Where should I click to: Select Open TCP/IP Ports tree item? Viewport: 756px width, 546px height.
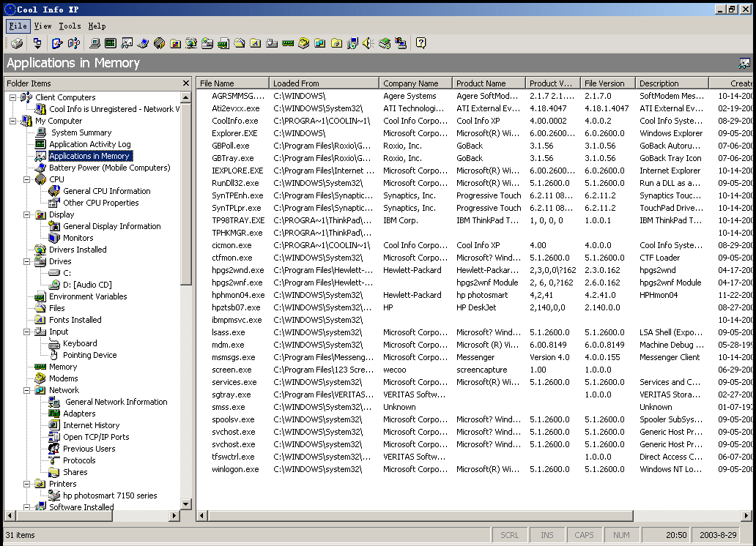pos(96,437)
